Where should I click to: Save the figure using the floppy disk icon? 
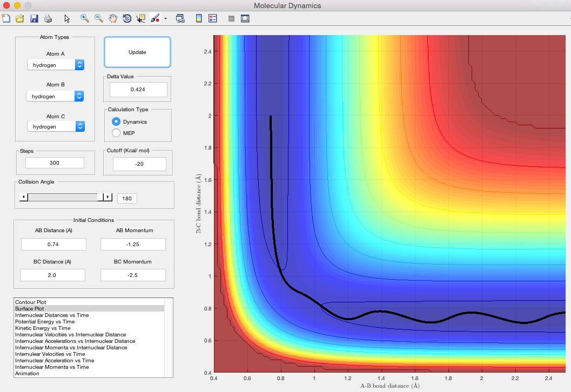34,18
